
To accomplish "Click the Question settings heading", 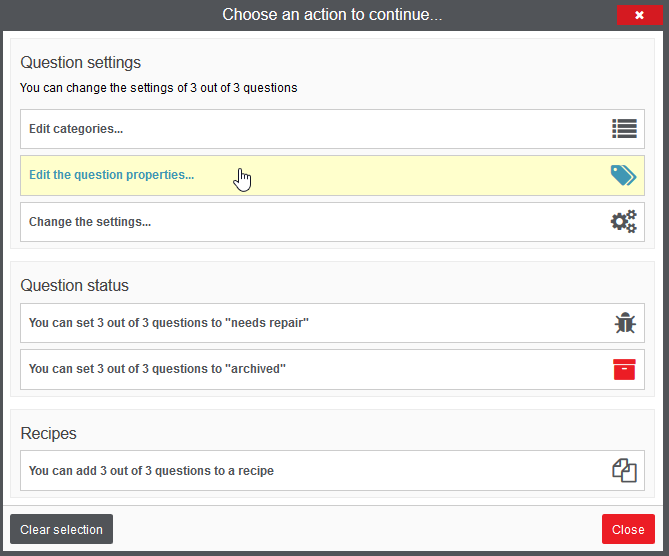I will [81, 63].
